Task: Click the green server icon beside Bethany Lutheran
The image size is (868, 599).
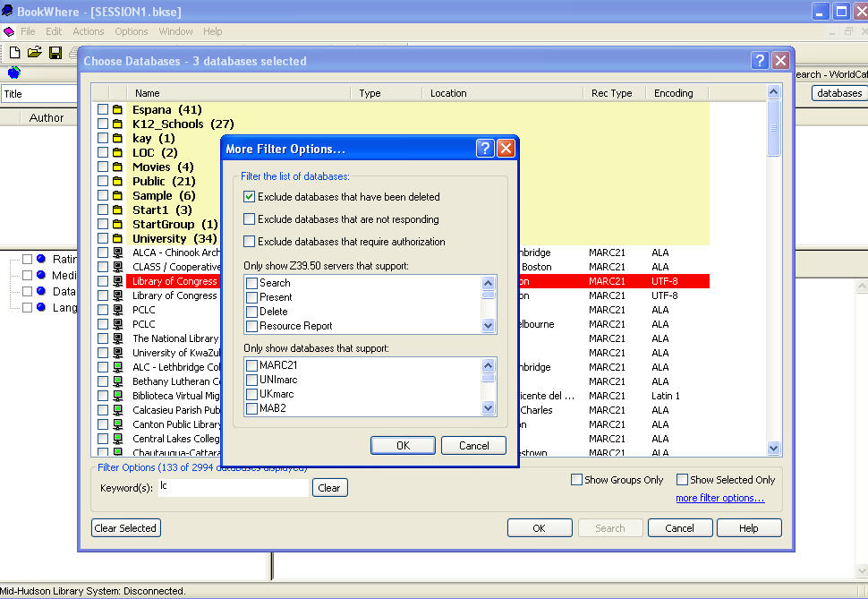Action: pyautogui.click(x=118, y=381)
